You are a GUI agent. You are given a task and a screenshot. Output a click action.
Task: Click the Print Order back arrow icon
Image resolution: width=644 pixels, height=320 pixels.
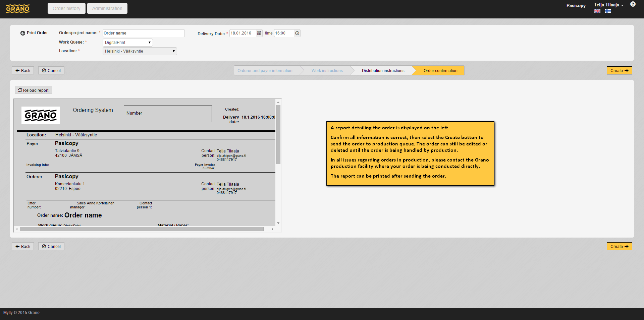23,33
